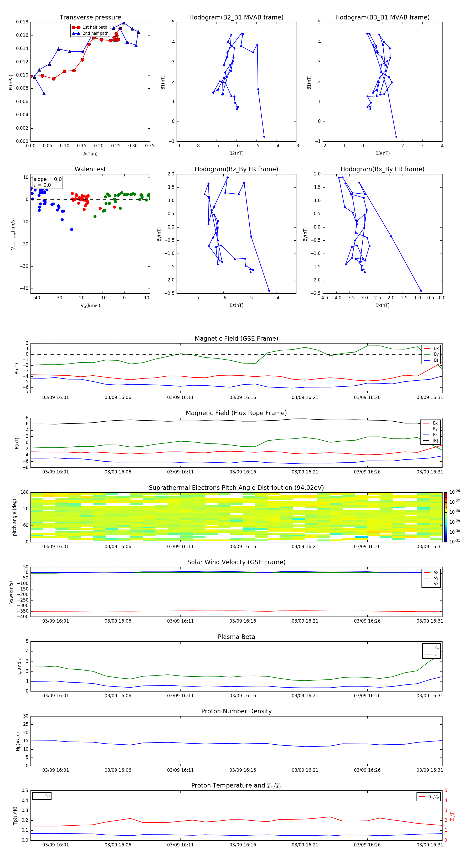Click 'Vz' legend entry in solar wind plot

pyautogui.click(x=431, y=584)
